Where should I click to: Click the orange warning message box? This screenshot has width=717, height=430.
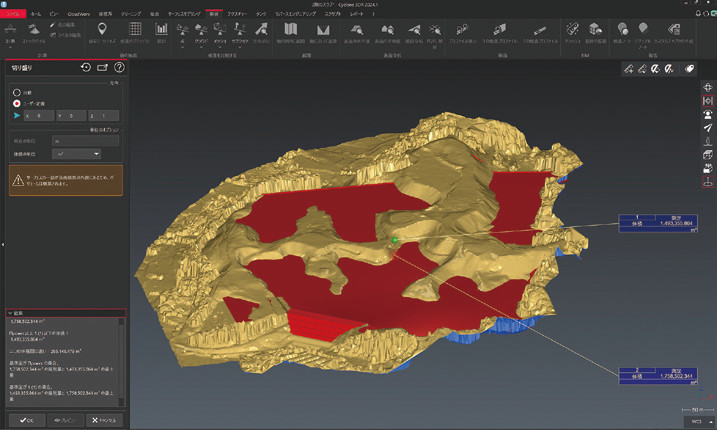[x=66, y=181]
